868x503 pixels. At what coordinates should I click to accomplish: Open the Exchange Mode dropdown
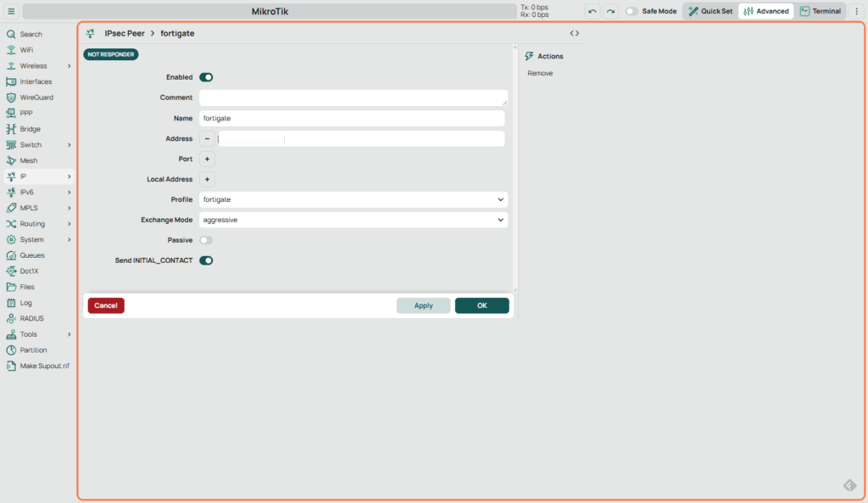(x=353, y=220)
